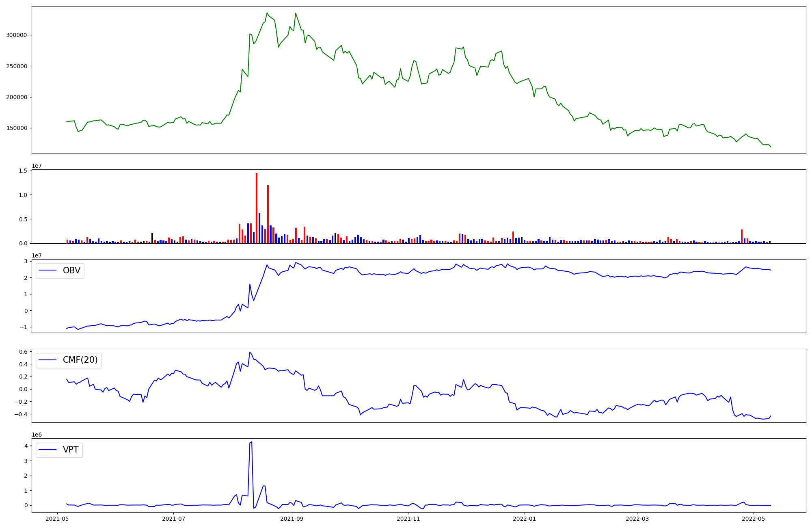Viewport: 812px width, 528px height.
Task: Click the second tallest red volume bar
Action: 268,213
